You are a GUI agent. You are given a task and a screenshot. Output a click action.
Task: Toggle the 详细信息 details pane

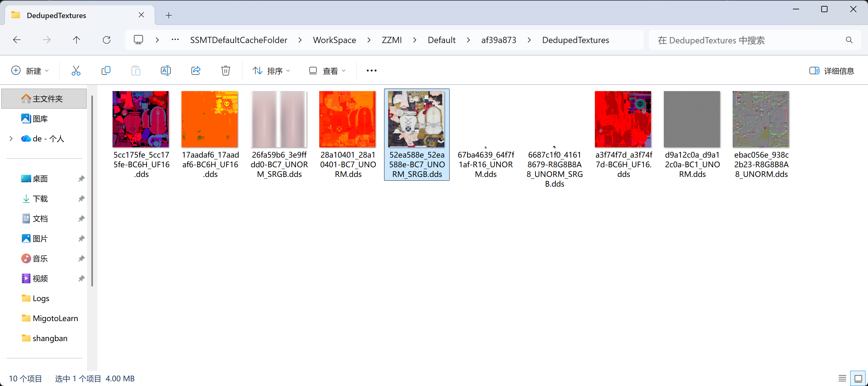coord(832,71)
